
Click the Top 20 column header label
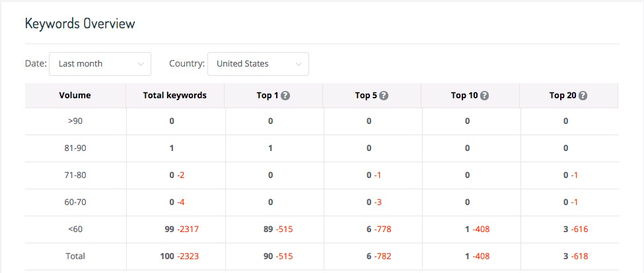pyautogui.click(x=562, y=96)
